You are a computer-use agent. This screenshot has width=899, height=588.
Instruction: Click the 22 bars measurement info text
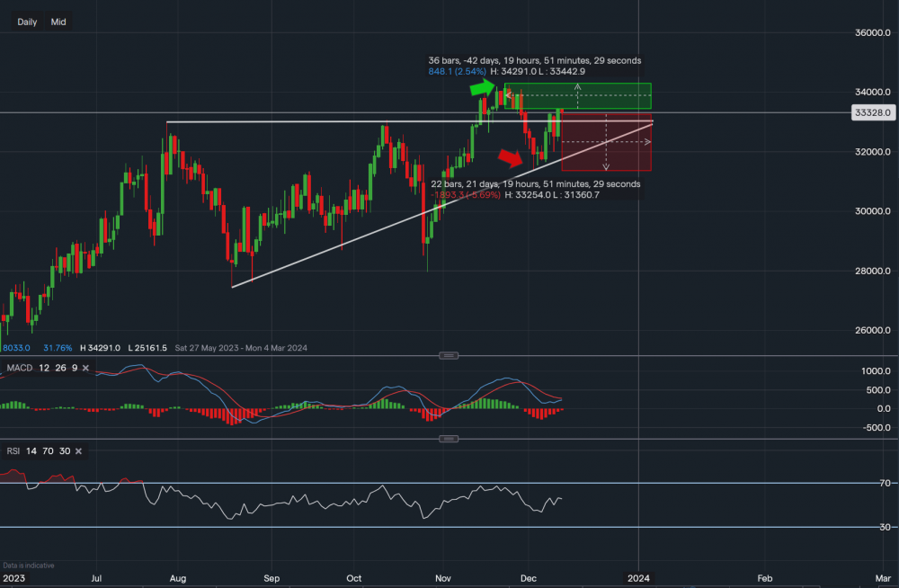tap(536, 184)
